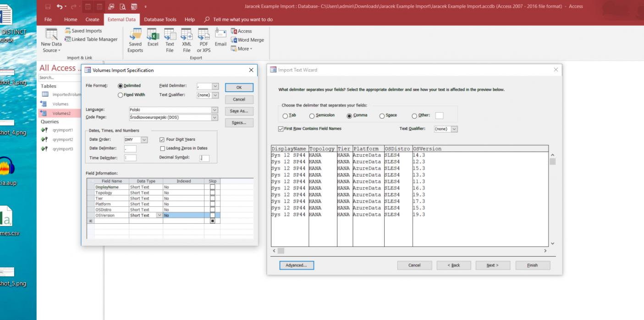Viewport: 644px width, 320px height.
Task: Click the Advanced... button in wizard
Action: click(297, 265)
